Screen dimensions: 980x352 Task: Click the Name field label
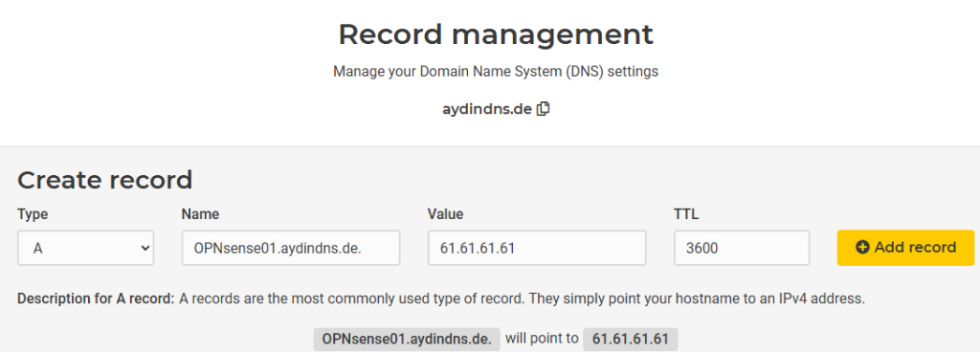tap(200, 214)
